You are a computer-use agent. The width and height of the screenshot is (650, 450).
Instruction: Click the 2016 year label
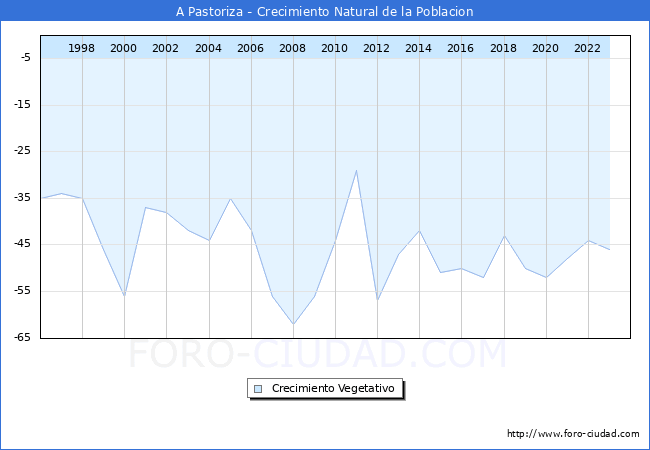[x=461, y=48]
